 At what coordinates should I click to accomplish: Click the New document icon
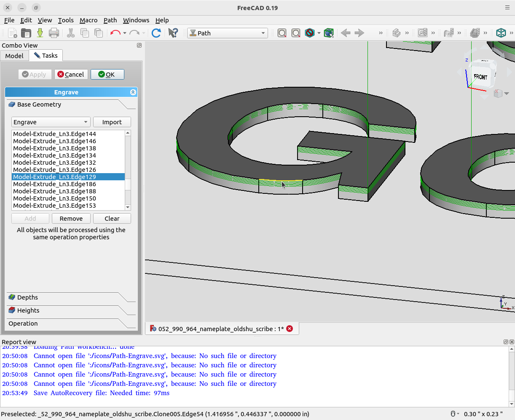coord(13,33)
